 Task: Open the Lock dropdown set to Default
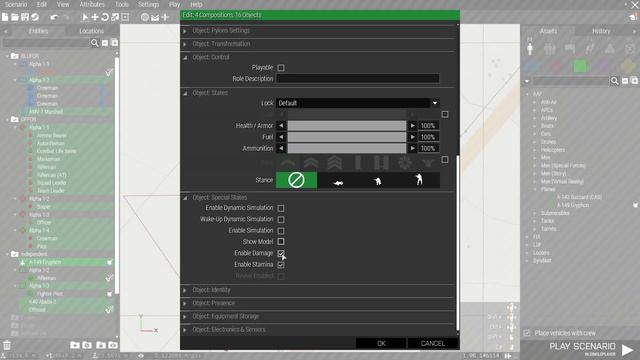coord(358,103)
